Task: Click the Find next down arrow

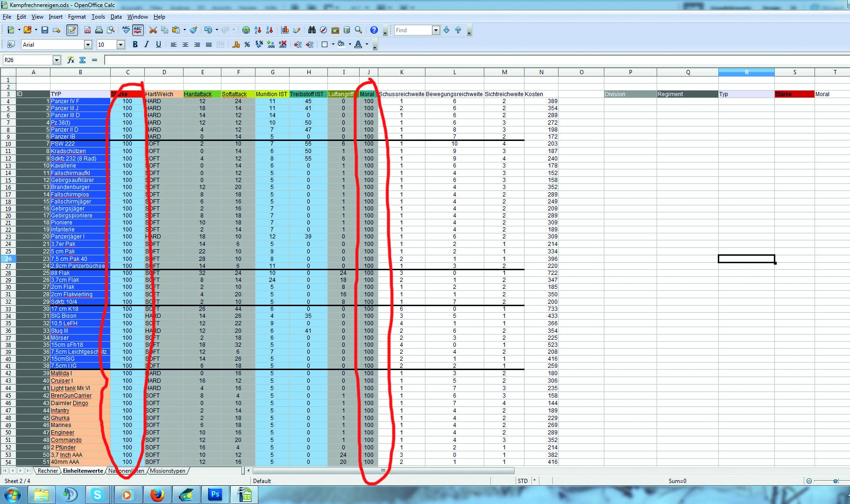Action: tap(446, 30)
